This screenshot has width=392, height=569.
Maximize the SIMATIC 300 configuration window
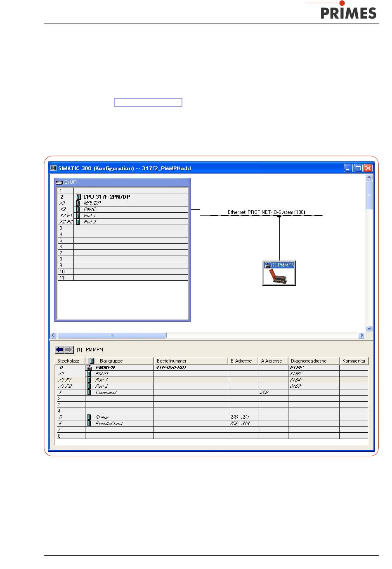tap(358, 168)
